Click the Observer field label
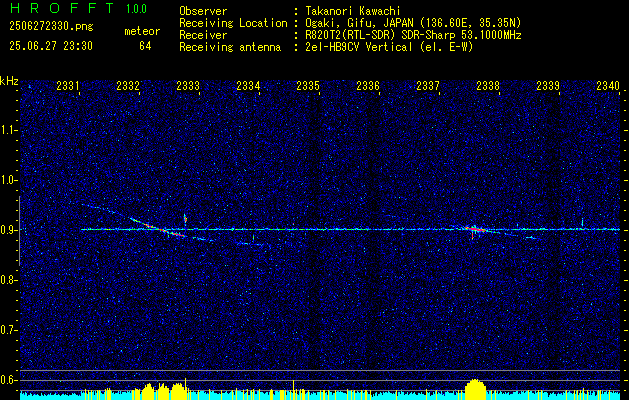629x400 pixels. coord(203,11)
